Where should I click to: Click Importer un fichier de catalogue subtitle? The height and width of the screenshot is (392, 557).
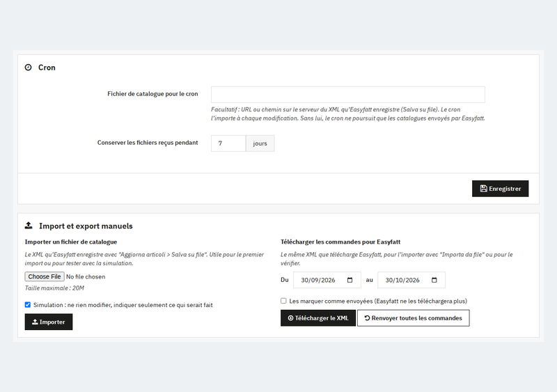pos(71,242)
